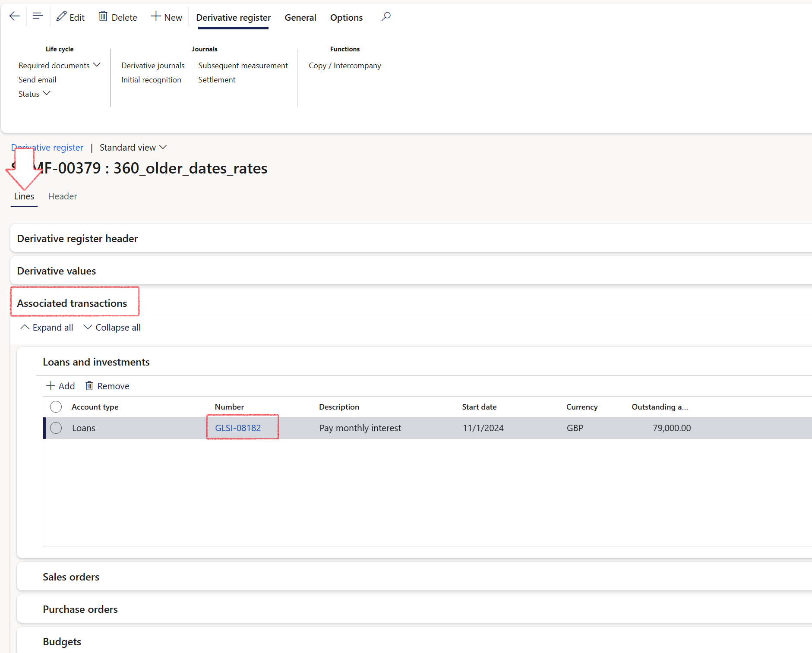Click the Outstanding amount column header
Screen dimensions: 812x653
click(x=660, y=407)
